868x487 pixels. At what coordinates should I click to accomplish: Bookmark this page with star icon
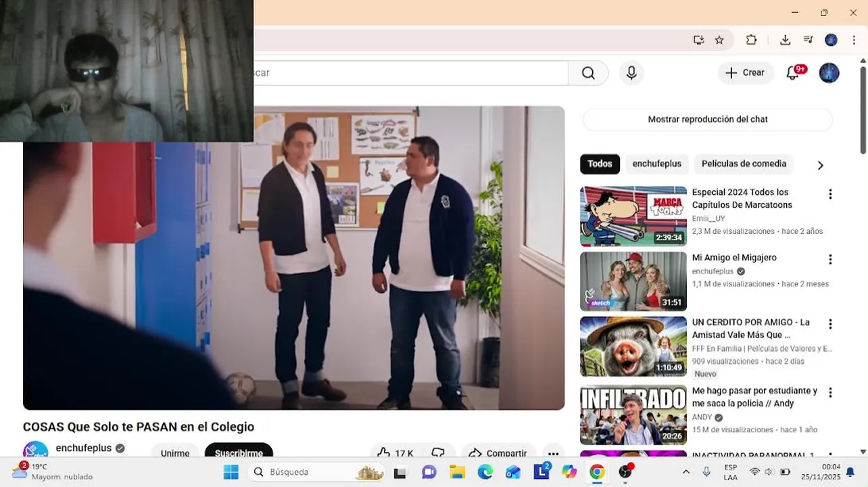pos(719,40)
